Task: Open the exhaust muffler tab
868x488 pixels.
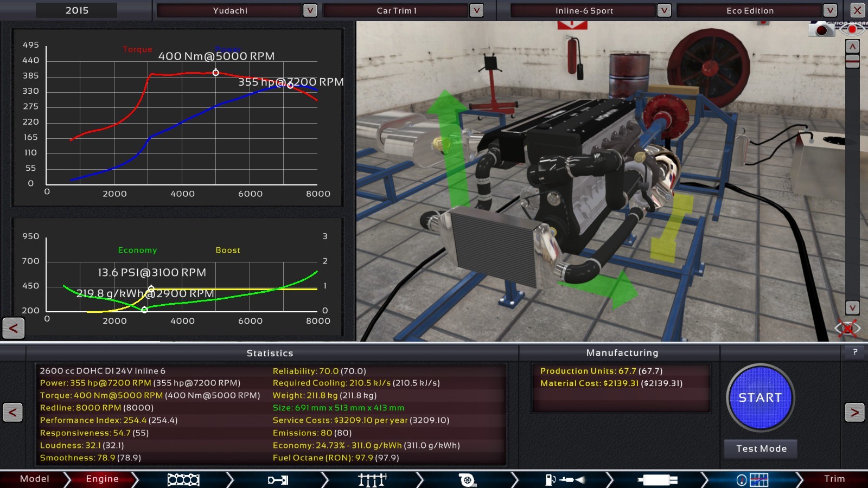Action: (x=658, y=479)
